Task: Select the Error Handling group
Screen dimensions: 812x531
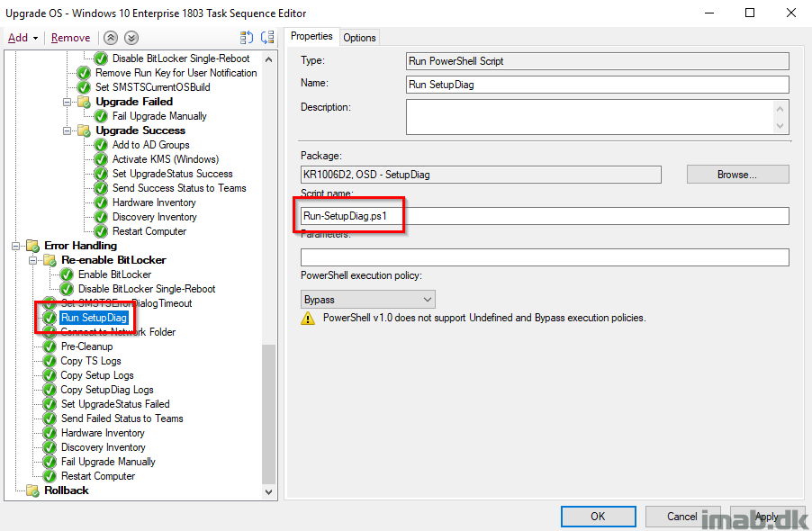Action: (80, 246)
